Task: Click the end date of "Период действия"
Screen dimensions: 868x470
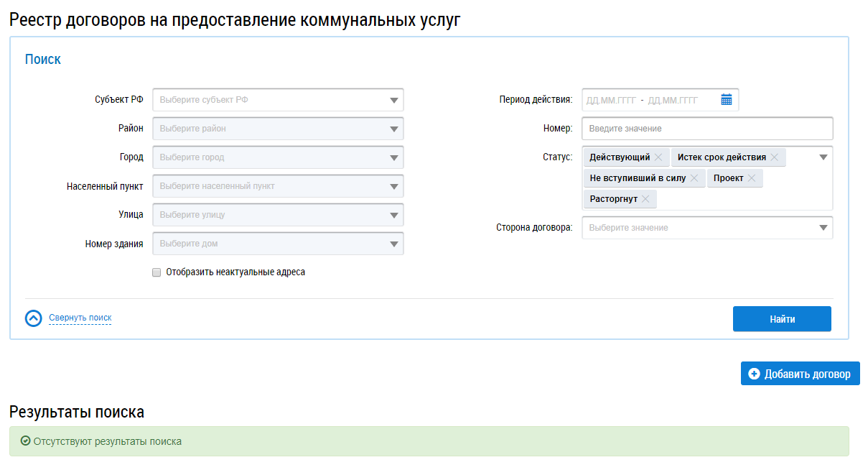Action: [673, 101]
